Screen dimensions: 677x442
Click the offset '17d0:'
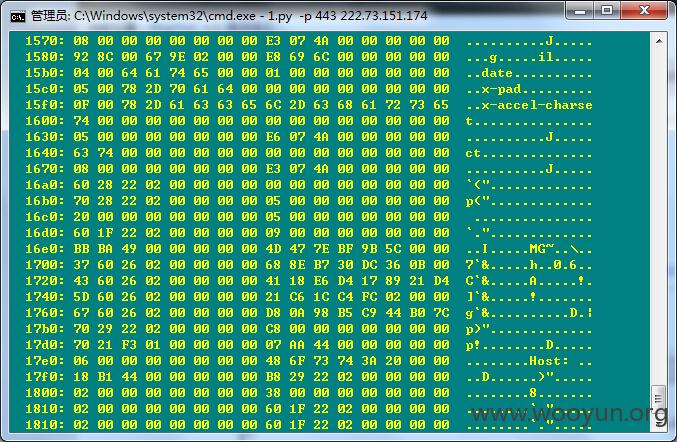(x=44, y=344)
